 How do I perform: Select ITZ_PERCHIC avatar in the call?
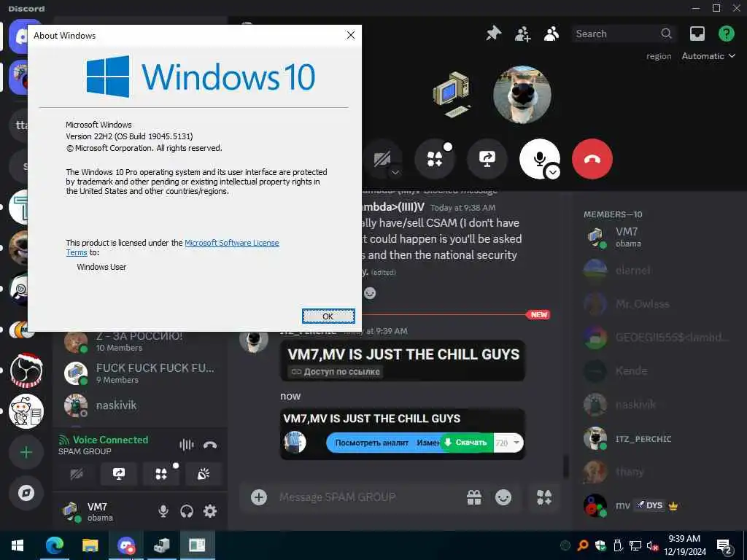click(522, 95)
